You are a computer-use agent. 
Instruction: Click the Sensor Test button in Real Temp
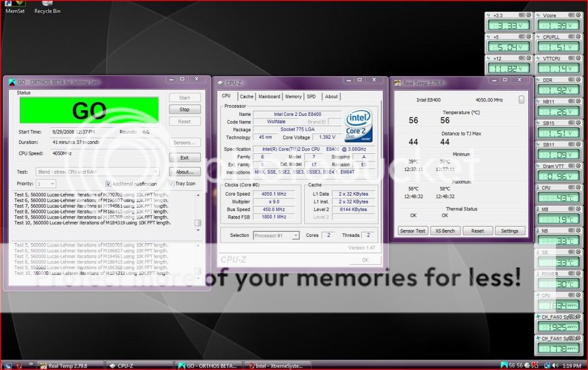412,231
